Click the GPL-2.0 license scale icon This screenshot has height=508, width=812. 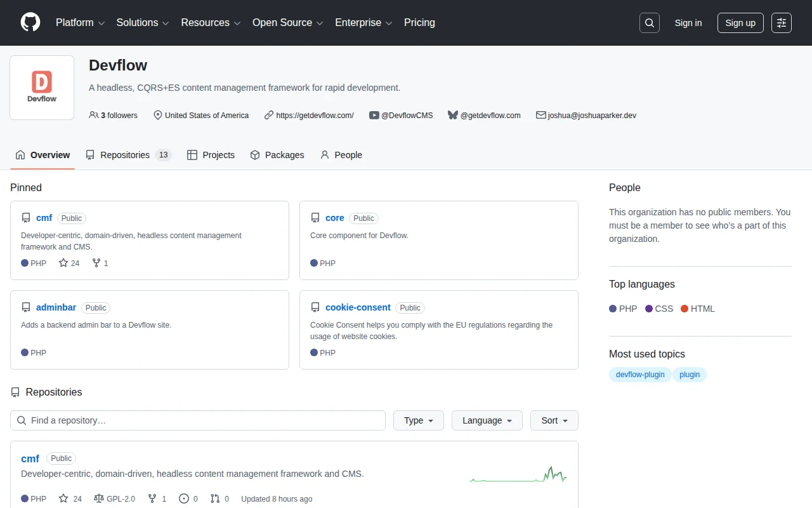coord(99,499)
